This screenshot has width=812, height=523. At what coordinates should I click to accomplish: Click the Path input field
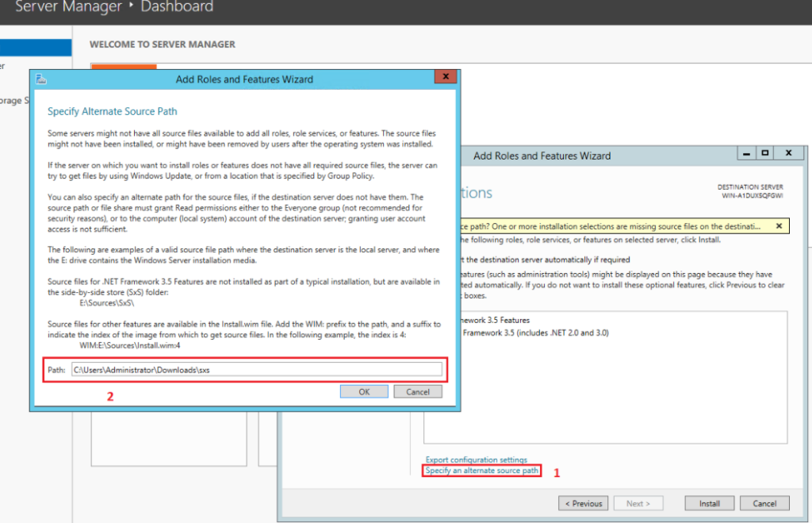(256, 370)
